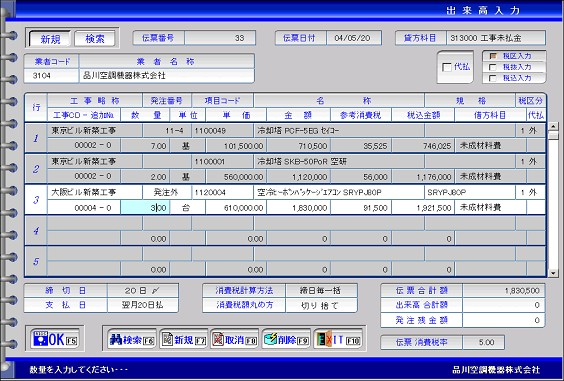Click the 貸方科目 field 313000 工事未払金
This screenshot has height=381, width=564.
pos(496,38)
